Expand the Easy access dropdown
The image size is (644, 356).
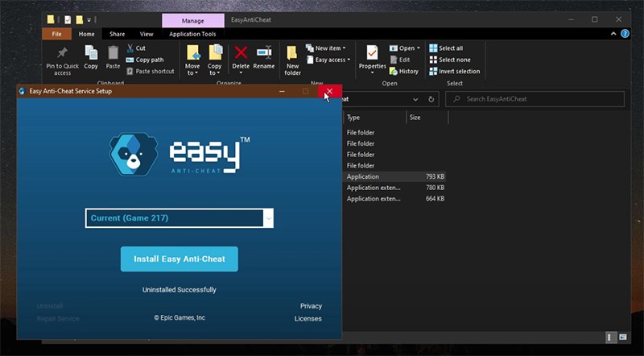(328, 60)
